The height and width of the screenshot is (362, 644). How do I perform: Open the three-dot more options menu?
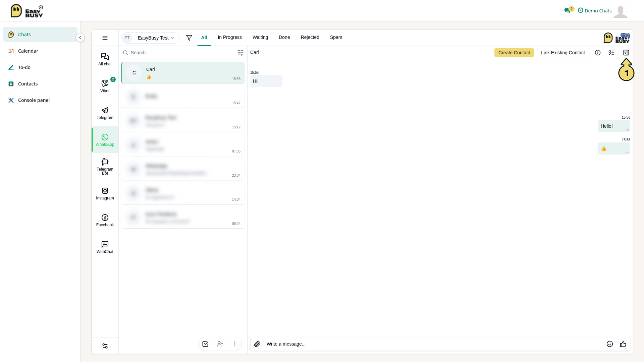click(x=235, y=344)
